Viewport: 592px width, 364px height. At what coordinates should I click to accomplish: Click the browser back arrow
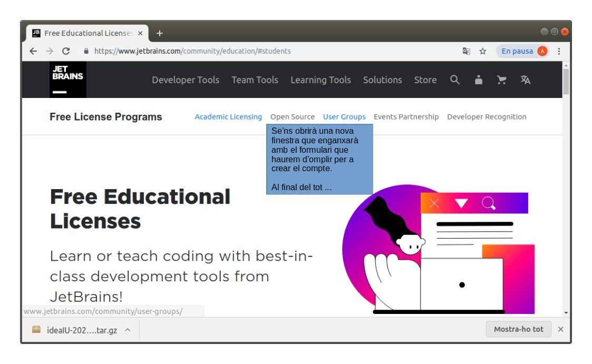point(33,51)
